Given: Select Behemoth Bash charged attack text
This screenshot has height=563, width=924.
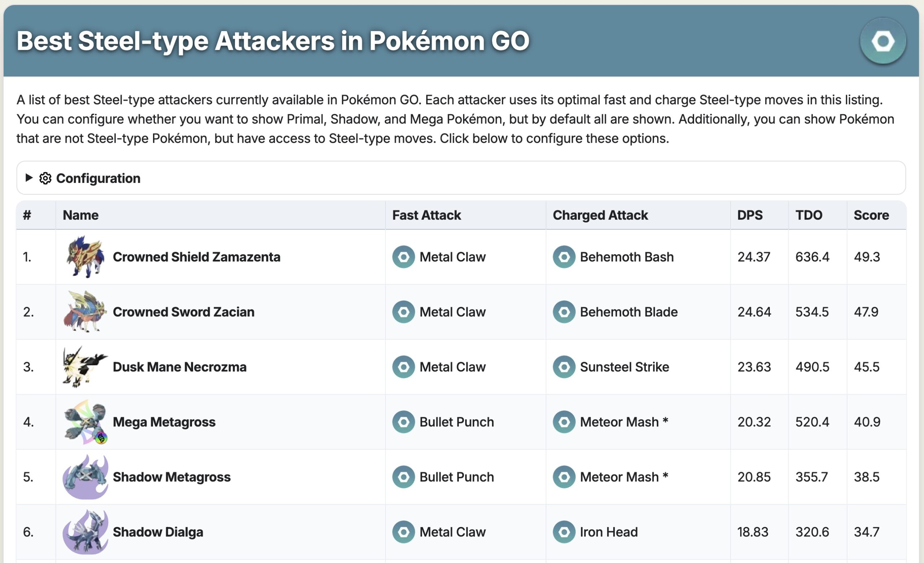Looking at the screenshot, I should coord(627,257).
